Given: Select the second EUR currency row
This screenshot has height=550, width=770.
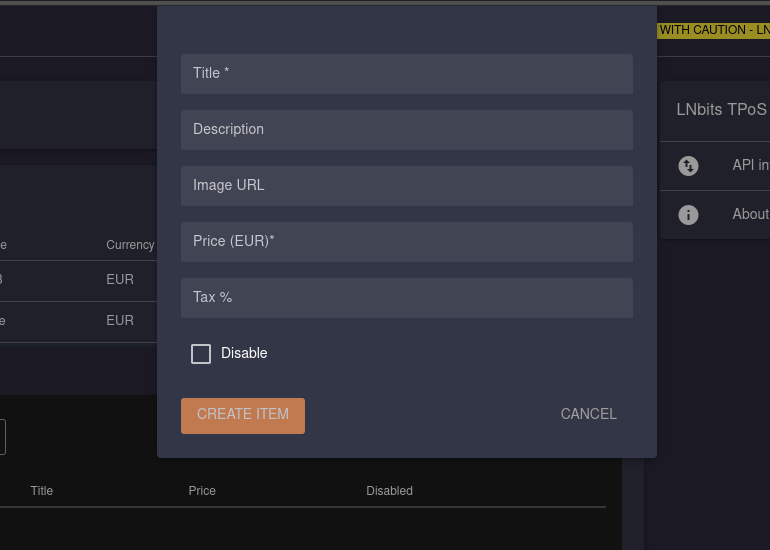Looking at the screenshot, I should coord(120,321).
